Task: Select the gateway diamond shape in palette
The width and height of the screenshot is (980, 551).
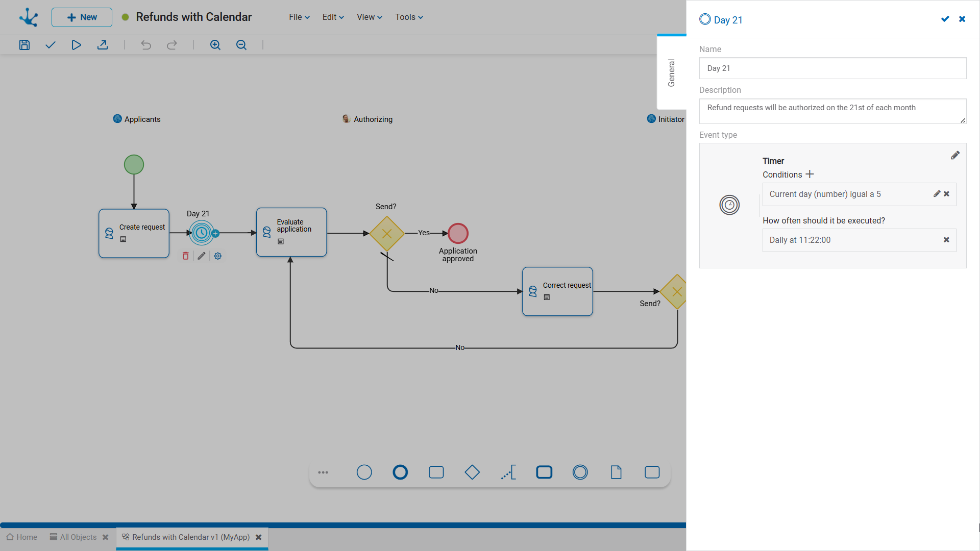Action: (x=472, y=472)
